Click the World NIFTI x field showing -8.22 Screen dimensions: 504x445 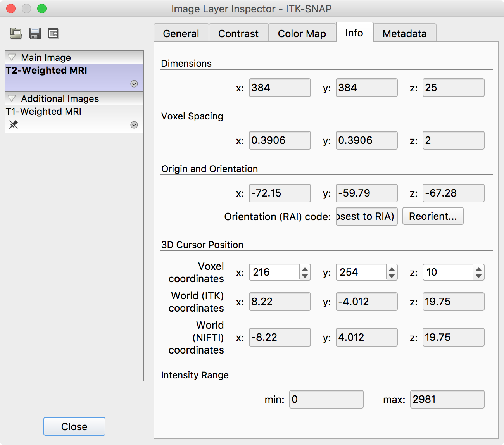(x=280, y=337)
